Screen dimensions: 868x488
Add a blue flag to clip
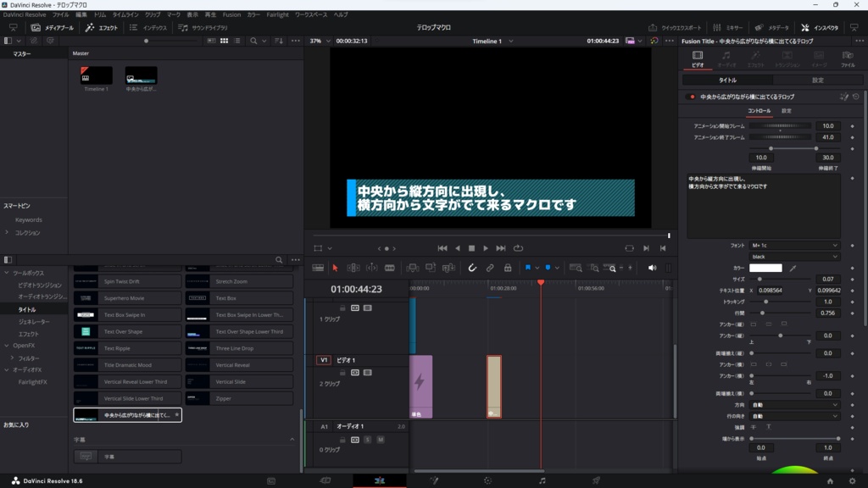[528, 268]
